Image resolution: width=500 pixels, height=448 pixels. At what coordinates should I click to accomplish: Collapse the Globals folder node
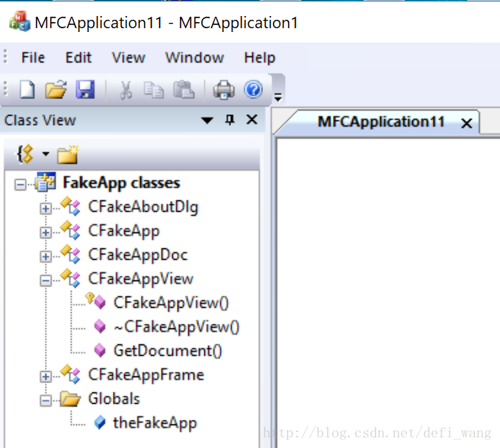tap(46, 401)
